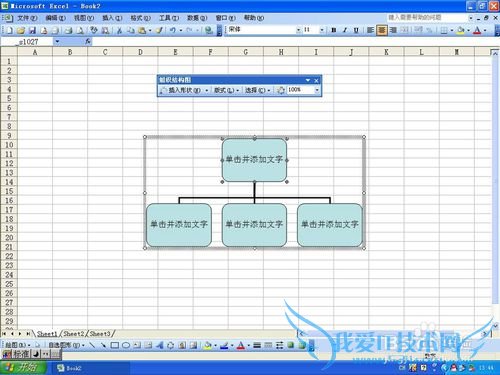Click the New workbook icon
This screenshot has width=500, height=375.
click(x=10, y=30)
